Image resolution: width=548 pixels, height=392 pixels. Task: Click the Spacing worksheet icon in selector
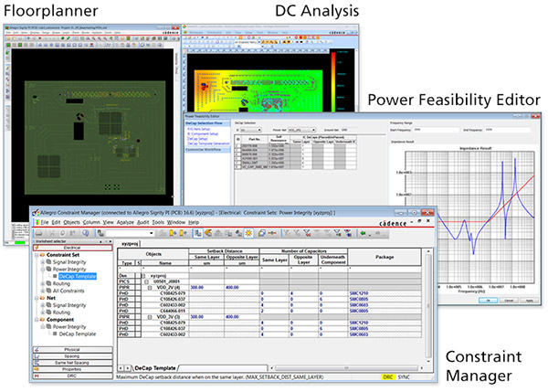[37, 356]
